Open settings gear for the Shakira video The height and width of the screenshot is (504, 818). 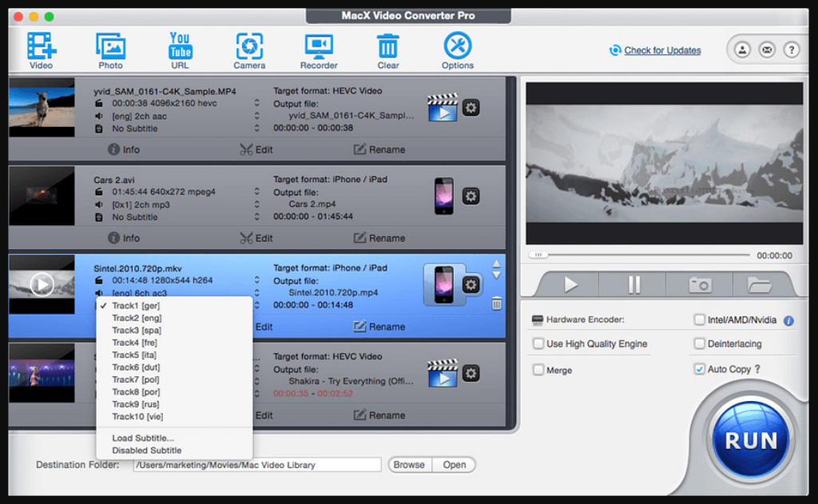pos(471,374)
